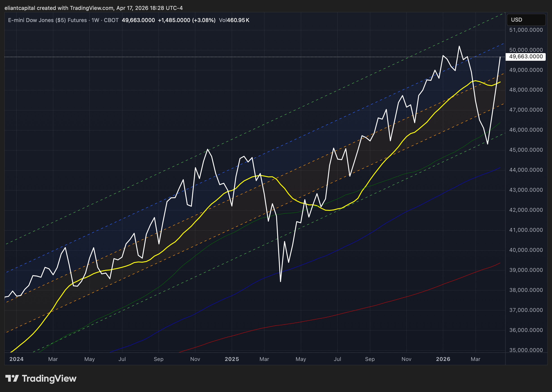Click the 2026 label on time axis
Viewport: 552px width, 392px height.
[x=443, y=359]
